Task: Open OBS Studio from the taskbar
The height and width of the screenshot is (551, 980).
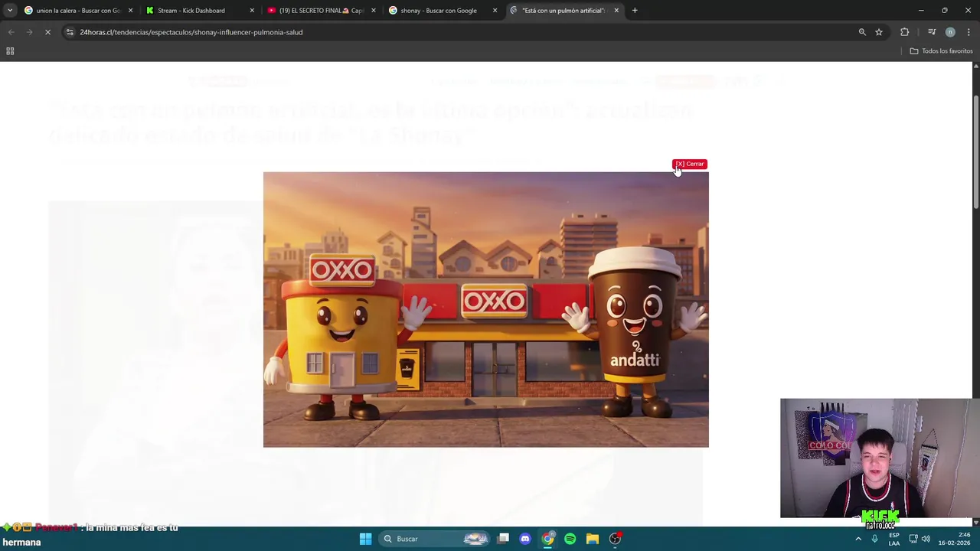Action: [615, 539]
